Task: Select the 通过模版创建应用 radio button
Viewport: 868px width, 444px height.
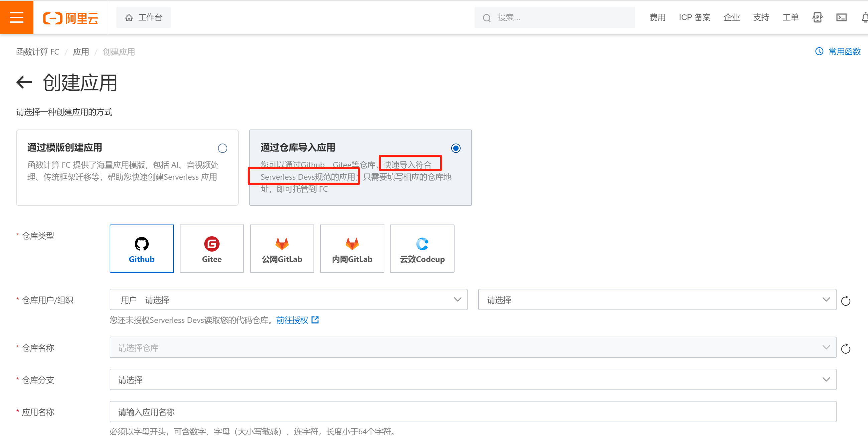Action: pos(222,148)
